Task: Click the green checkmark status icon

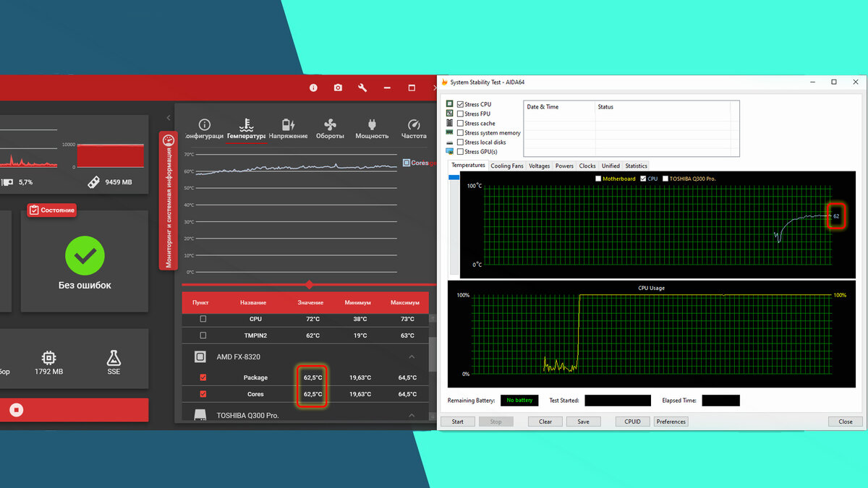Action: [x=85, y=255]
